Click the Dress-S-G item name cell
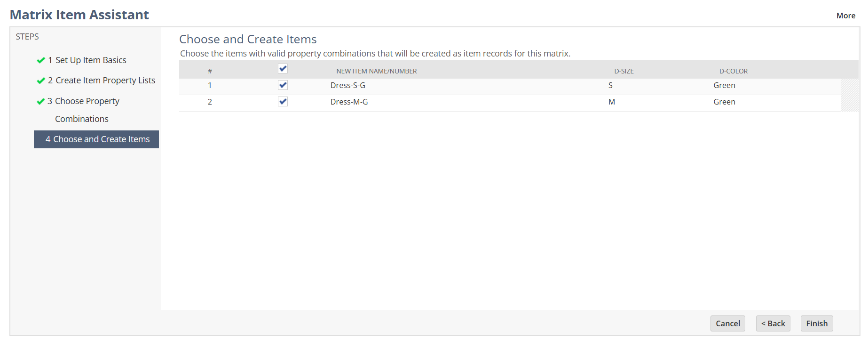This screenshot has height=339, width=868. pos(348,85)
